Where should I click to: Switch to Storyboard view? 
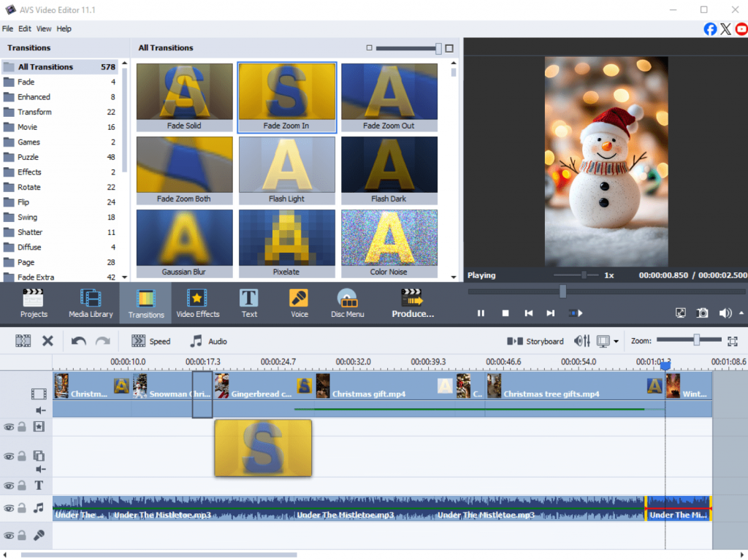coord(536,341)
